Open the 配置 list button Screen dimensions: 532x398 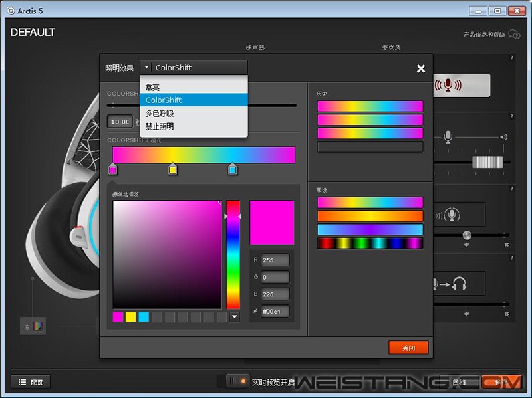click(x=31, y=382)
